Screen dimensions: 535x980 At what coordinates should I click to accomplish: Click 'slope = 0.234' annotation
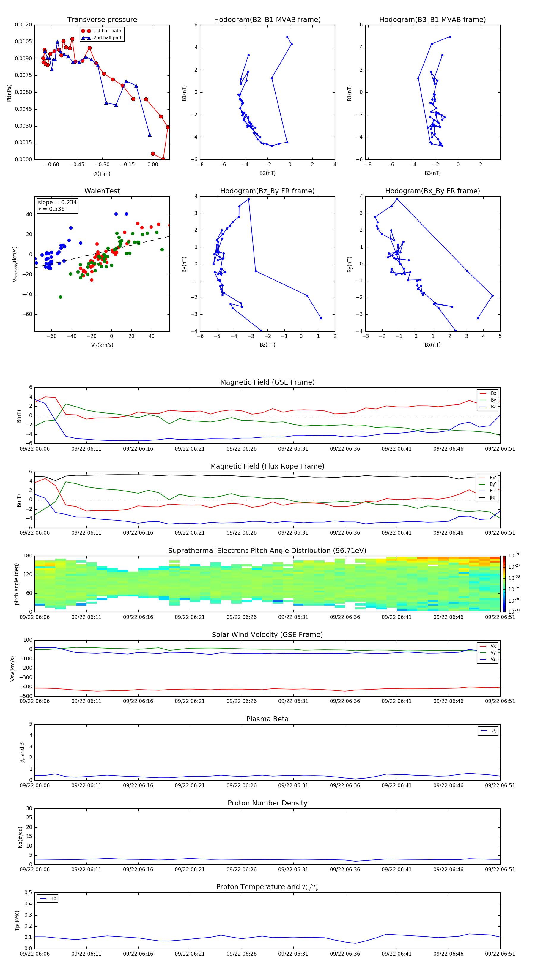(57, 203)
